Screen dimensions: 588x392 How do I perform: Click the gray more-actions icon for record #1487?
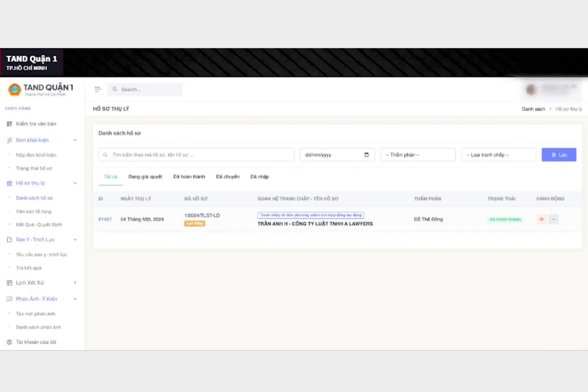click(554, 220)
